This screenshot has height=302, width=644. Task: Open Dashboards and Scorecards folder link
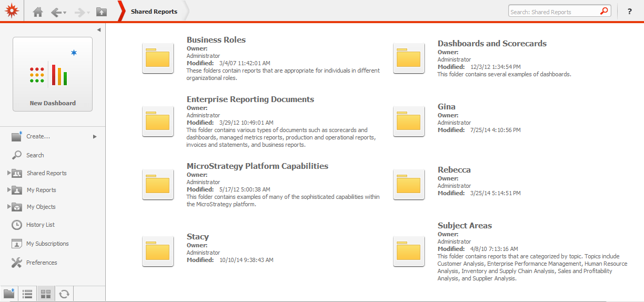[x=492, y=43]
